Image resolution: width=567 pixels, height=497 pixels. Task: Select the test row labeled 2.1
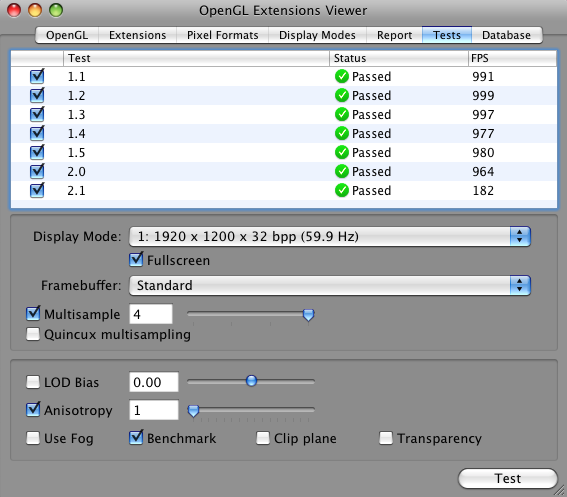[284, 190]
